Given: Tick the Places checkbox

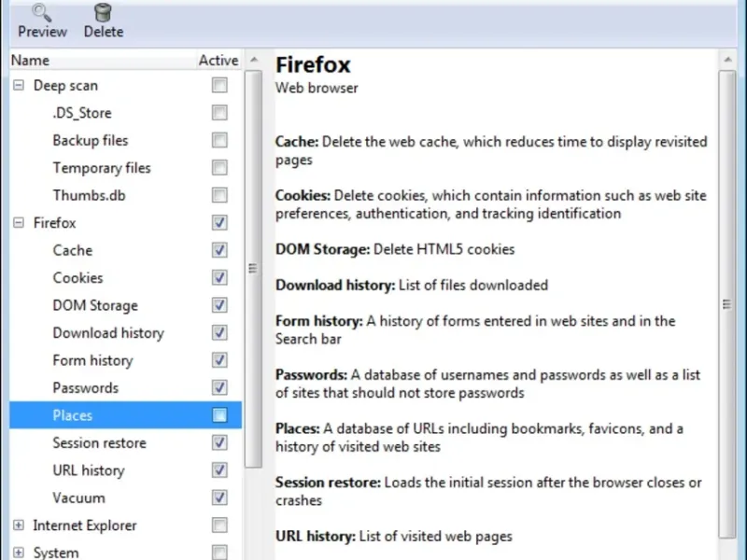Looking at the screenshot, I should [x=219, y=415].
